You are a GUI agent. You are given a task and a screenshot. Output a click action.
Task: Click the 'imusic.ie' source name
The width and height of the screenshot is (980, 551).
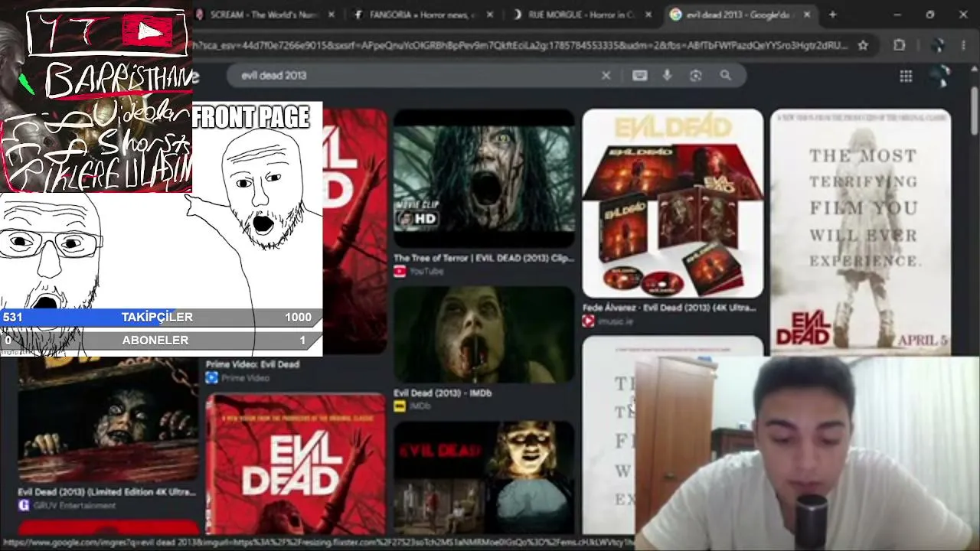616,321
